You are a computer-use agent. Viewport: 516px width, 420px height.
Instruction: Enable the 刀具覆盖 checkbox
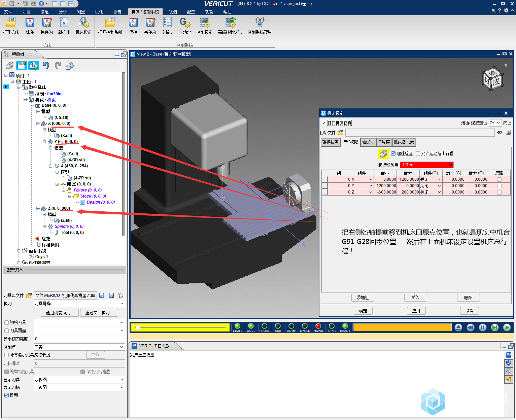6,330
